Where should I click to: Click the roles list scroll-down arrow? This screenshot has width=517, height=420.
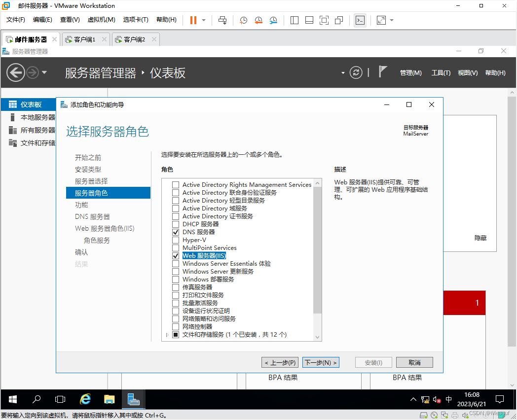(x=317, y=337)
